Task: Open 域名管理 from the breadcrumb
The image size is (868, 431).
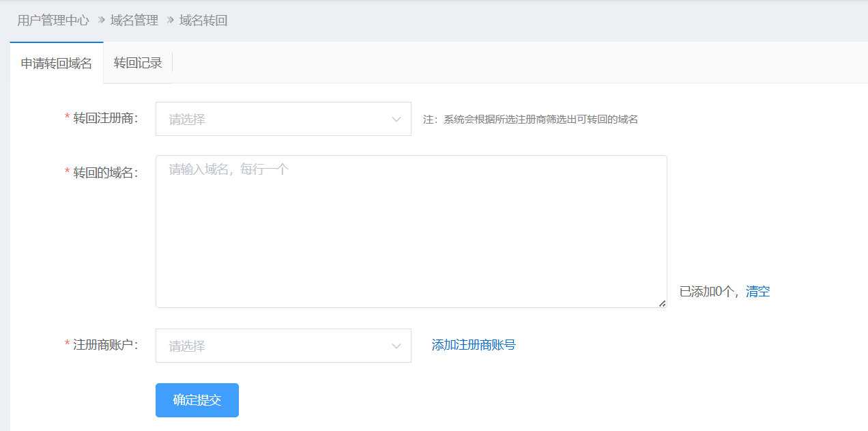Action: click(x=134, y=20)
